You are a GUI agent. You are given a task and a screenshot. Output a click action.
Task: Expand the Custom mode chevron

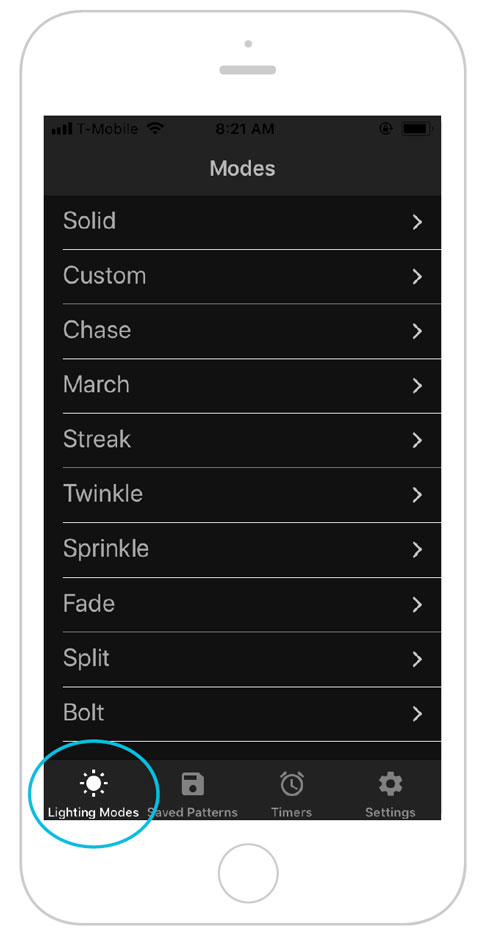tap(417, 277)
